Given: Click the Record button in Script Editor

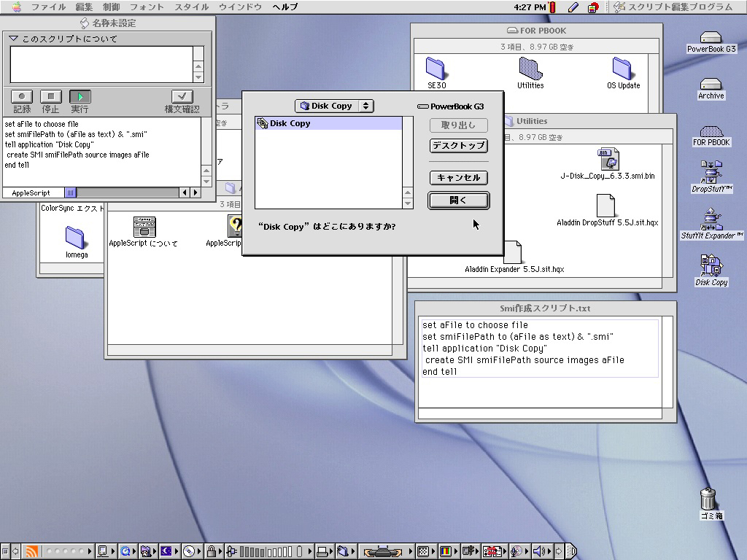Looking at the screenshot, I should [x=22, y=97].
